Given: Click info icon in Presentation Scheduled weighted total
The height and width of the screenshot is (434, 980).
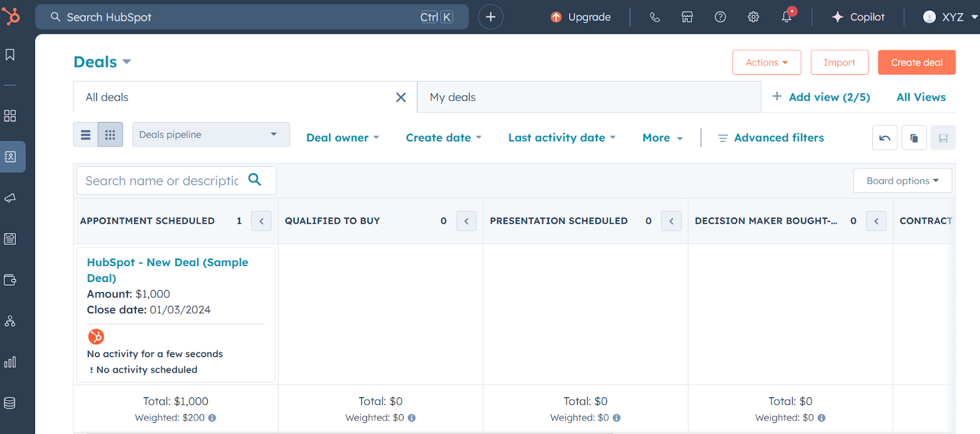Looking at the screenshot, I should tap(617, 418).
